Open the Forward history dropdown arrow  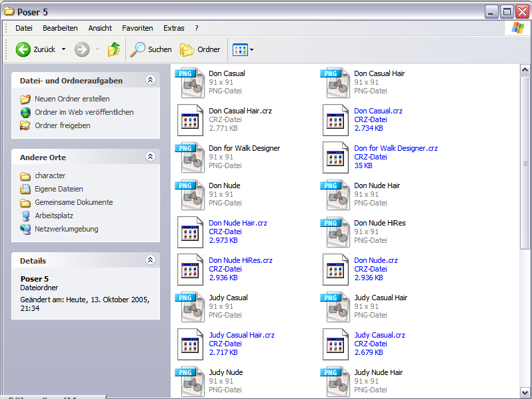(98, 49)
